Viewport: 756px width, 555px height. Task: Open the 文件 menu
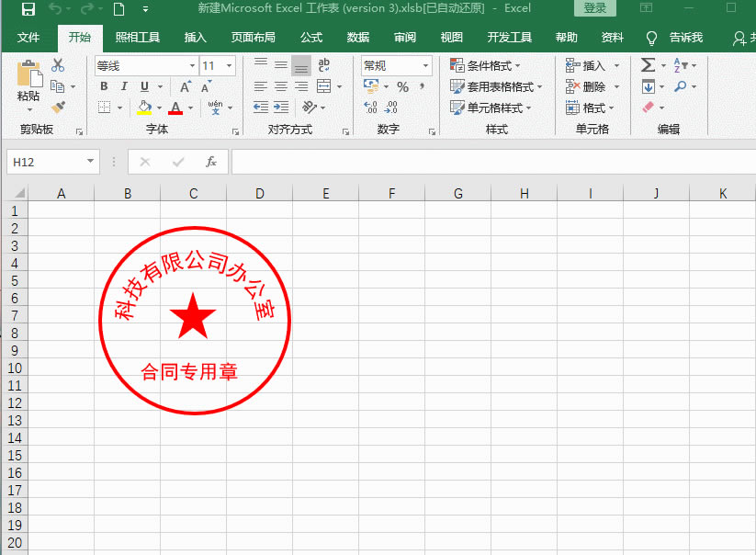point(28,38)
